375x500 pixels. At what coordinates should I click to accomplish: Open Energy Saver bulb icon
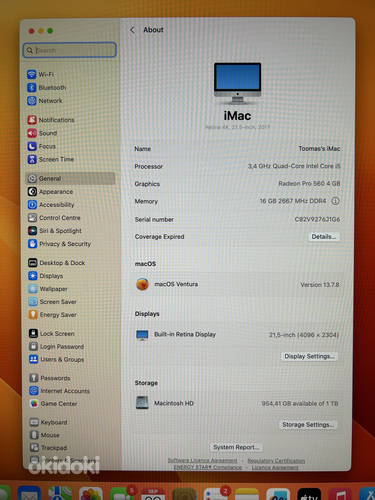tap(33, 315)
